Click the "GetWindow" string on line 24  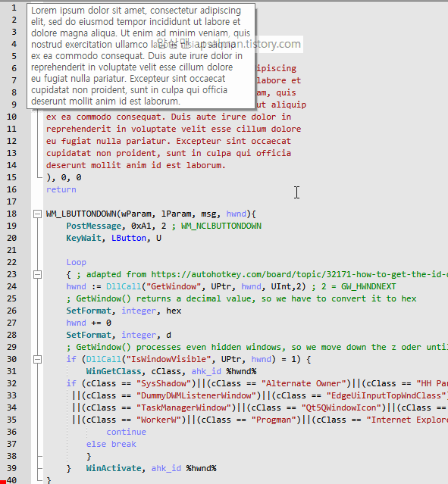[x=174, y=286]
